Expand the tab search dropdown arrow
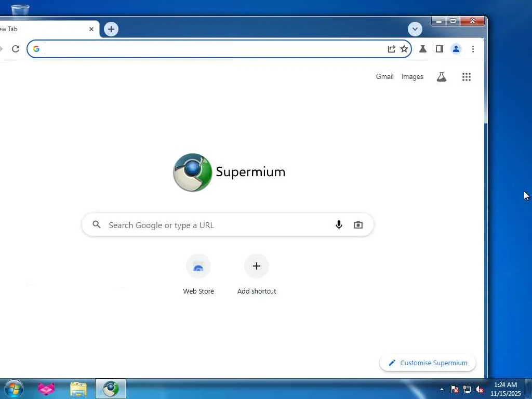This screenshot has width=532, height=399. click(x=415, y=29)
